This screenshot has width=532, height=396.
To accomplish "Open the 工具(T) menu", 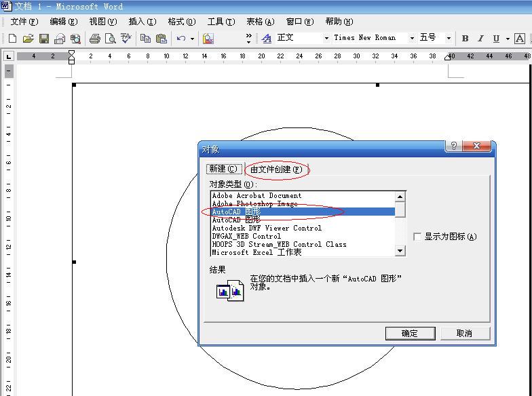I will [x=221, y=22].
